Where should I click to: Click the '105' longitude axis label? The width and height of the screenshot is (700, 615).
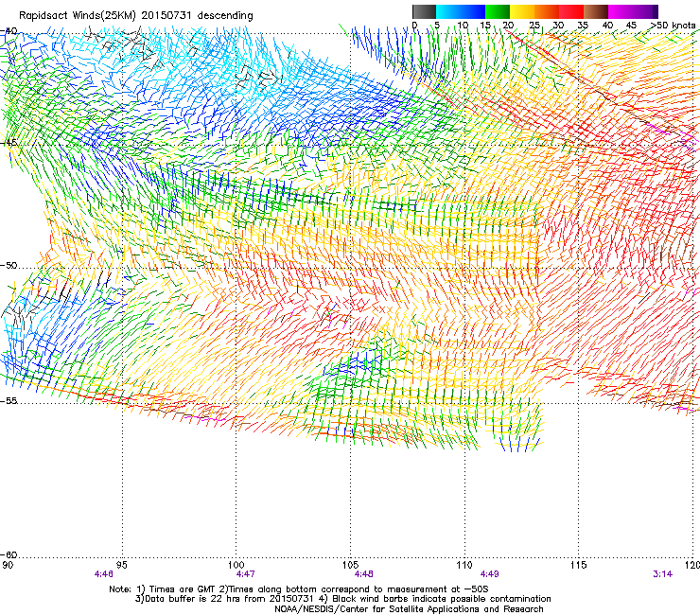350,565
